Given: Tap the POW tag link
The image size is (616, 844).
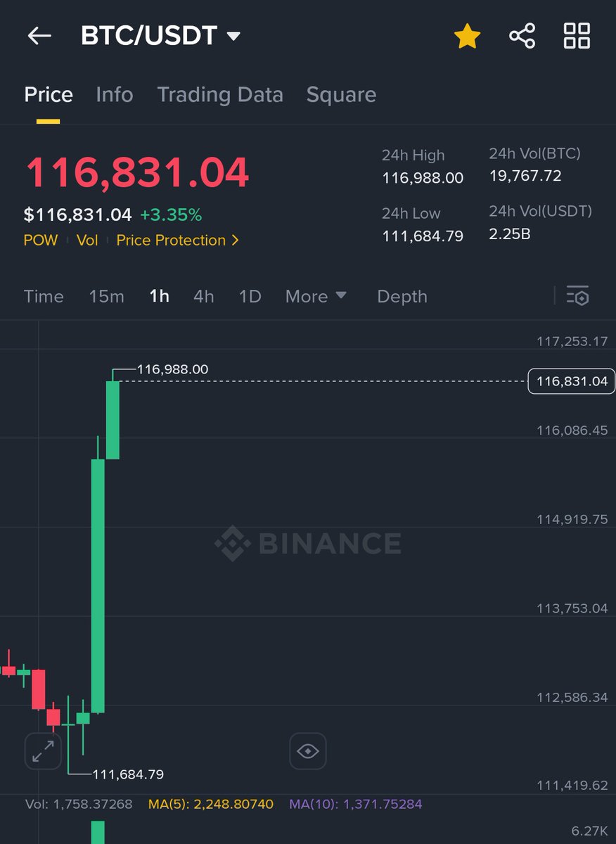Looking at the screenshot, I should click(x=41, y=241).
